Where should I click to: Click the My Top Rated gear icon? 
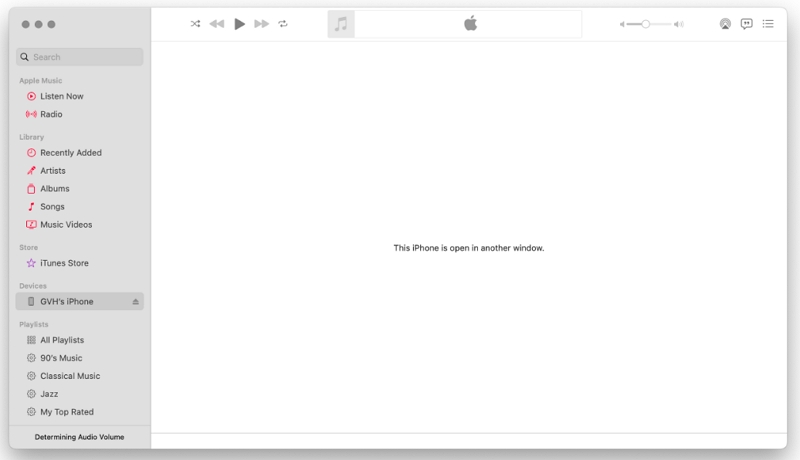pyautogui.click(x=31, y=412)
